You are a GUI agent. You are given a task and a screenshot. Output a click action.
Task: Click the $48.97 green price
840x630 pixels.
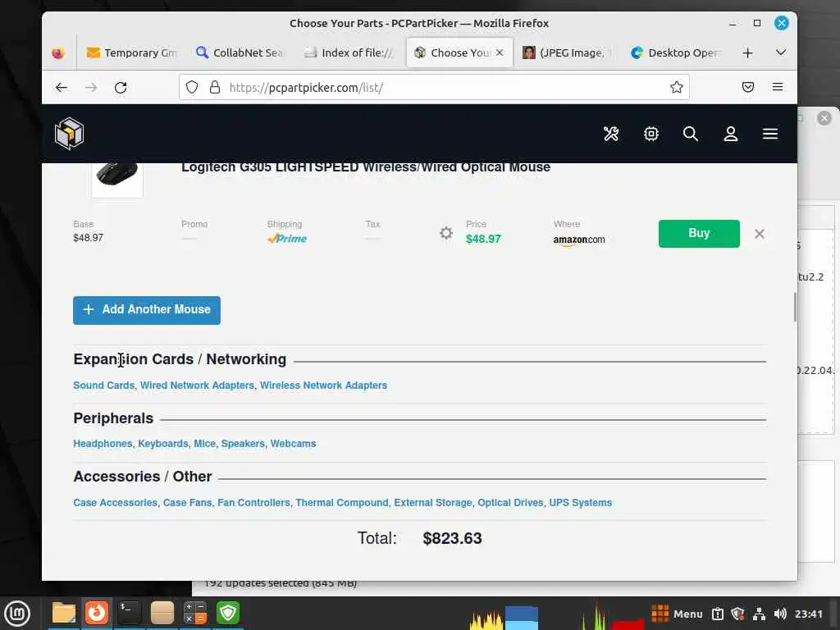483,239
